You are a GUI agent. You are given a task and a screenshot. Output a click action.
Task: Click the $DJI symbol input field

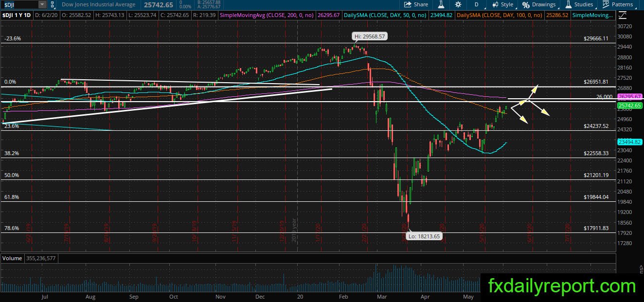coord(19,4)
